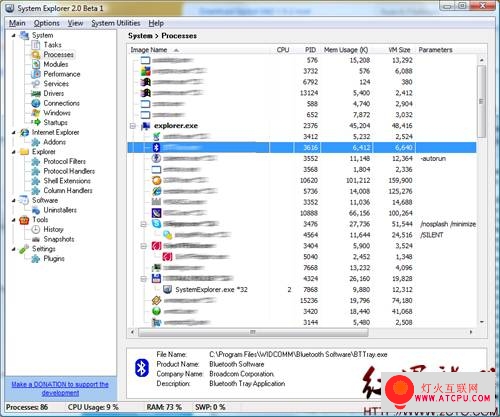
Task: Click the Bluetooth icon in selected process row
Action: 156,147
